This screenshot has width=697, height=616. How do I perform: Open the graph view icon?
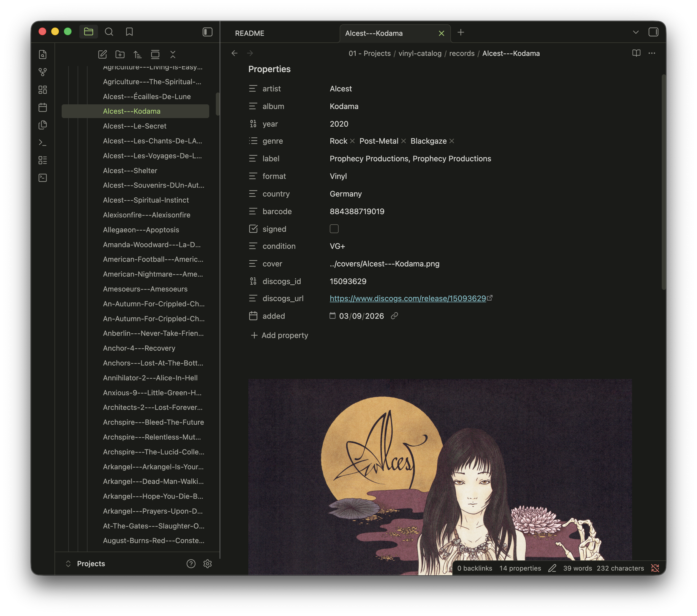point(43,72)
